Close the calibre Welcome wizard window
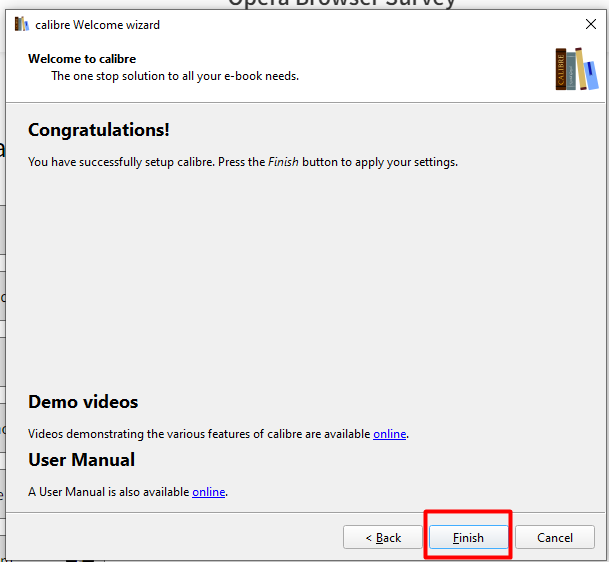Screen dimensions: 609x562 point(591,24)
